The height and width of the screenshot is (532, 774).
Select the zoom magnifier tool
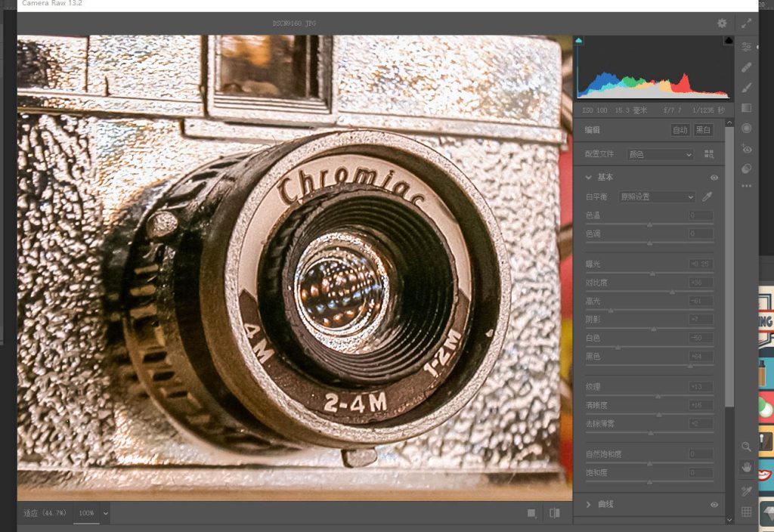(x=747, y=447)
